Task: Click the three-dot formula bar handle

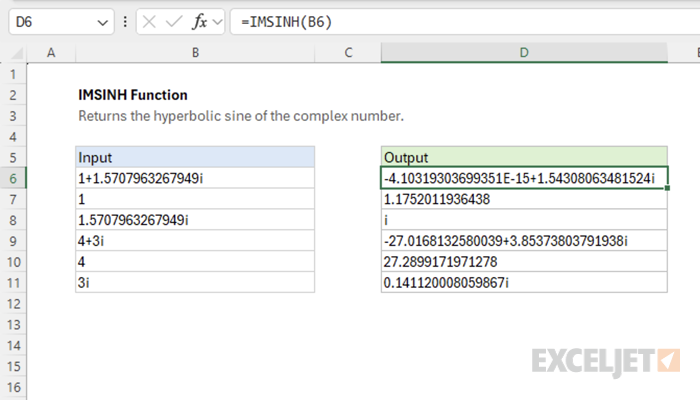Action: 125,22
